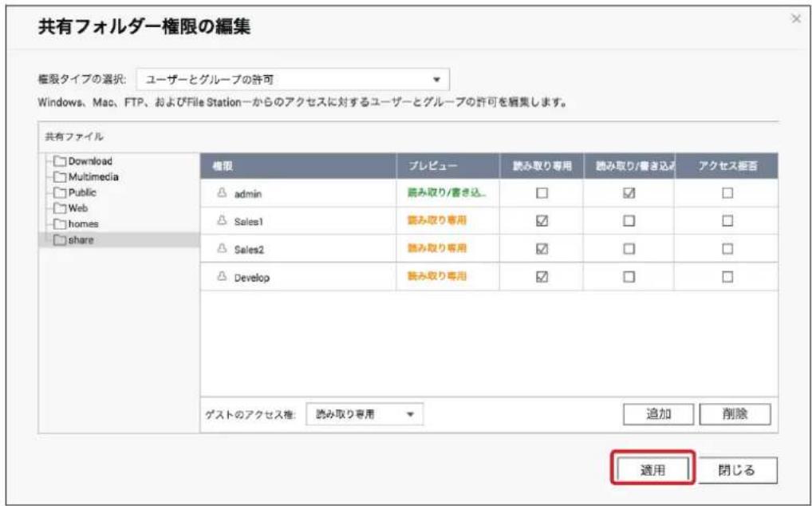Image resolution: width=812 pixels, height=506 pixels.
Task: Click the Sales2 user icon
Action: (x=223, y=248)
